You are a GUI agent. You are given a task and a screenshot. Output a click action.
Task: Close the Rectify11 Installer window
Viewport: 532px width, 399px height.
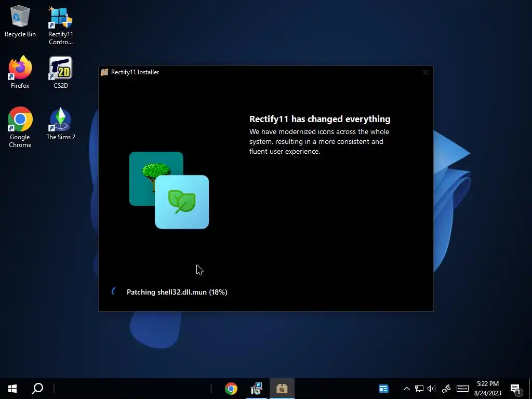tap(425, 72)
